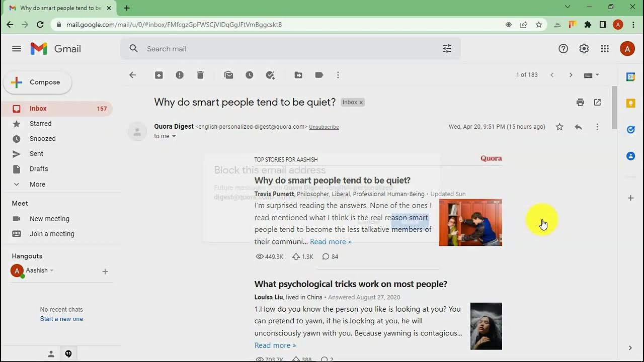644x362 pixels.
Task: Open email in a new window
Action: pyautogui.click(x=597, y=102)
